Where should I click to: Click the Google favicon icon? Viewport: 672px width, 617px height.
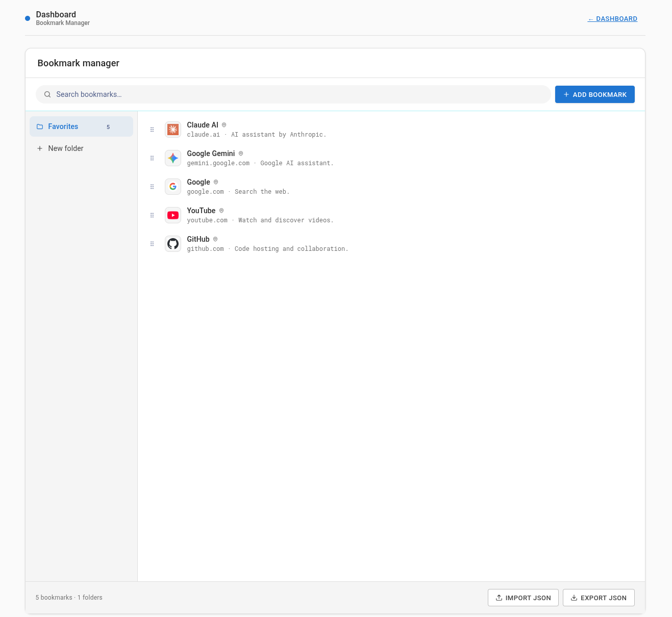click(x=173, y=187)
